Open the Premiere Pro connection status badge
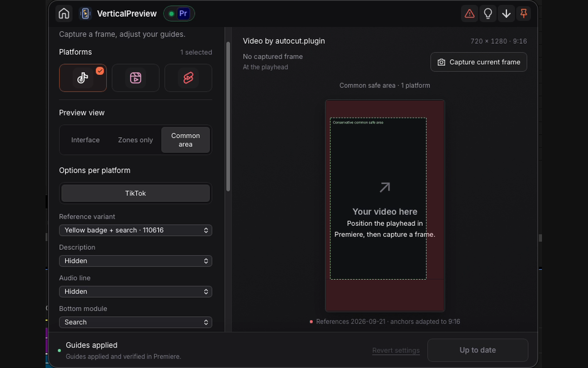The height and width of the screenshot is (368, 588). pyautogui.click(x=179, y=14)
